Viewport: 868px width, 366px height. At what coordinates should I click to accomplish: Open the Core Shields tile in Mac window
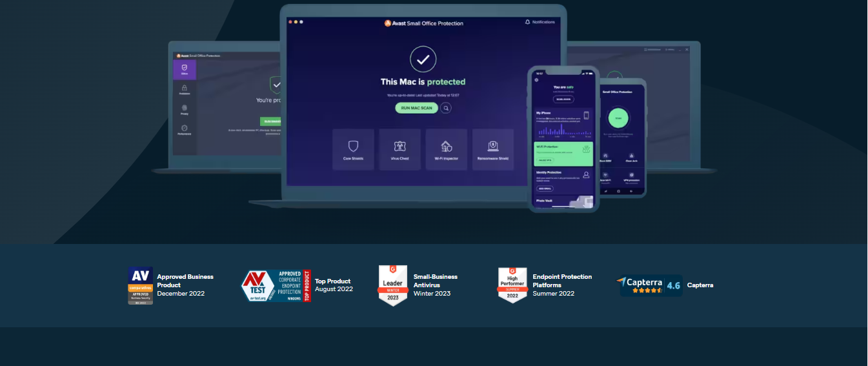tap(353, 150)
